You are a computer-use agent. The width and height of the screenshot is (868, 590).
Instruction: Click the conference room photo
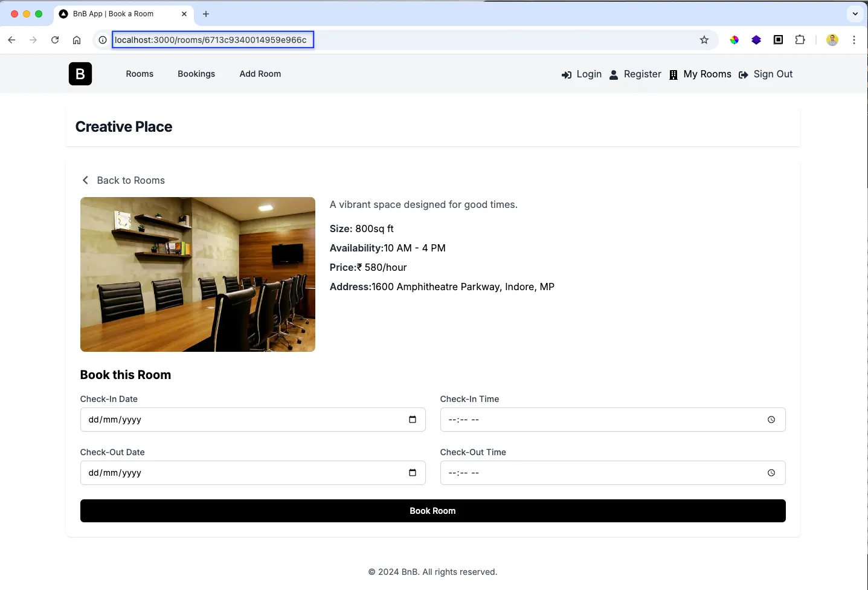198,274
